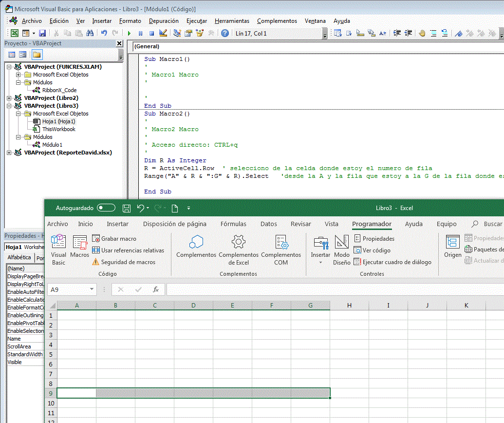Click Ejecutar cuadro de diálogo button
Screen dimensions: 504x423
[392, 262]
